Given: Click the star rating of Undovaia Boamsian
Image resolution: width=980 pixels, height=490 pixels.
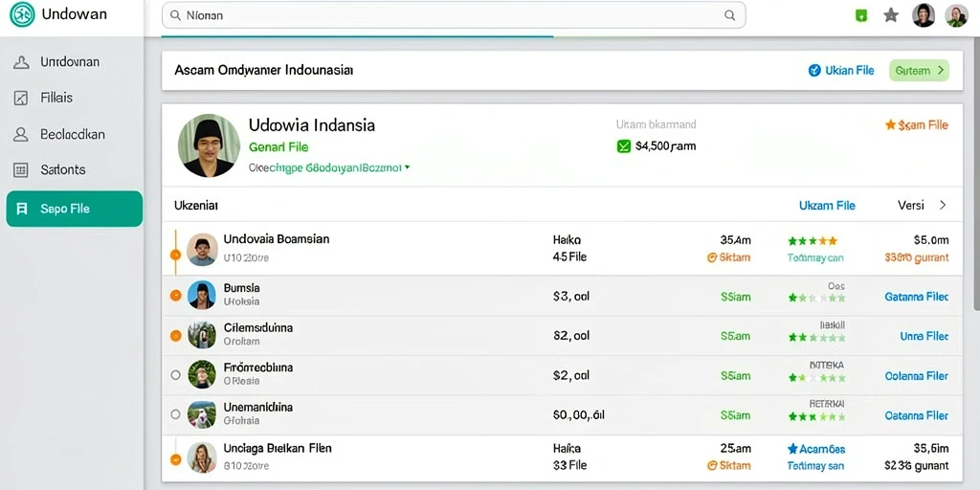Looking at the screenshot, I should coord(813,240).
